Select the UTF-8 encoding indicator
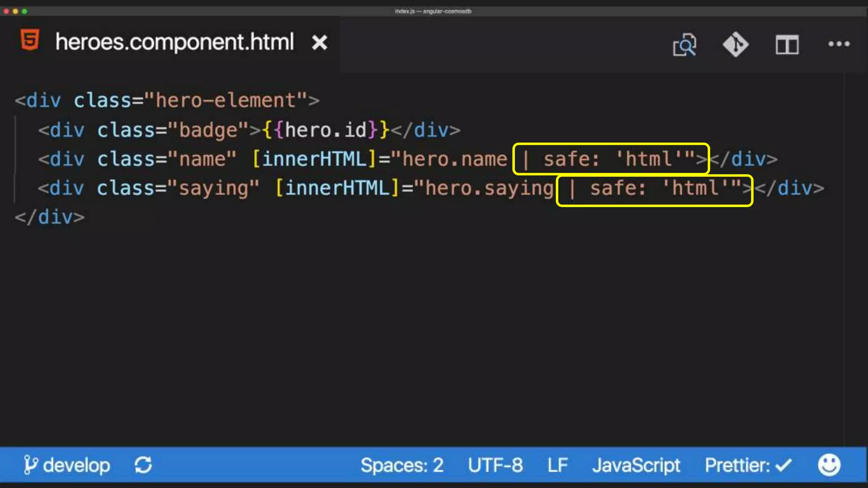This screenshot has height=488, width=868. click(495, 465)
